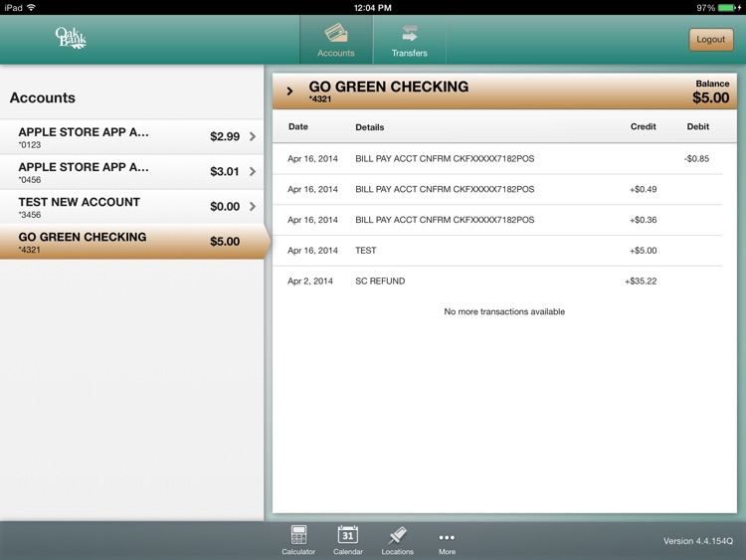Tap the More dots icon
The image size is (746, 560).
click(x=447, y=538)
